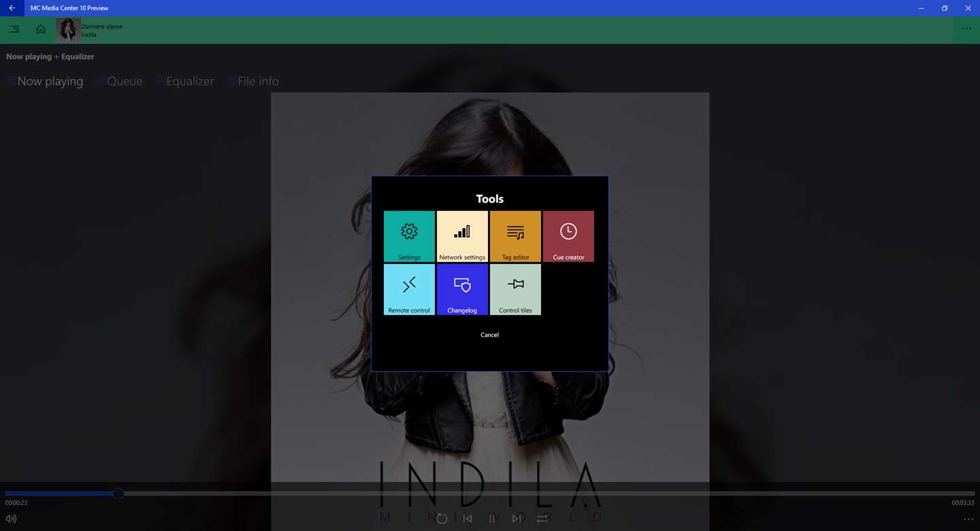Restore down the application window
980x531 pixels.
point(945,8)
